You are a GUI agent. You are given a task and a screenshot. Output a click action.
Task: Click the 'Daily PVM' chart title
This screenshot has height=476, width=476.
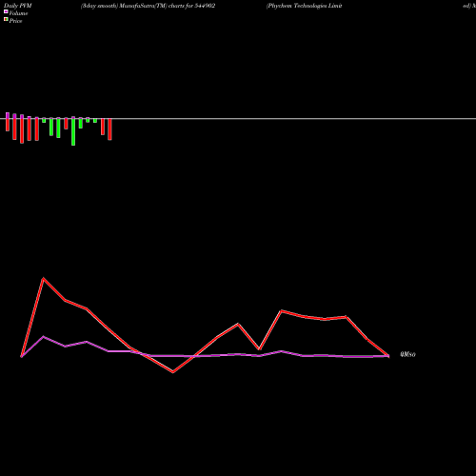pyautogui.click(x=18, y=6)
